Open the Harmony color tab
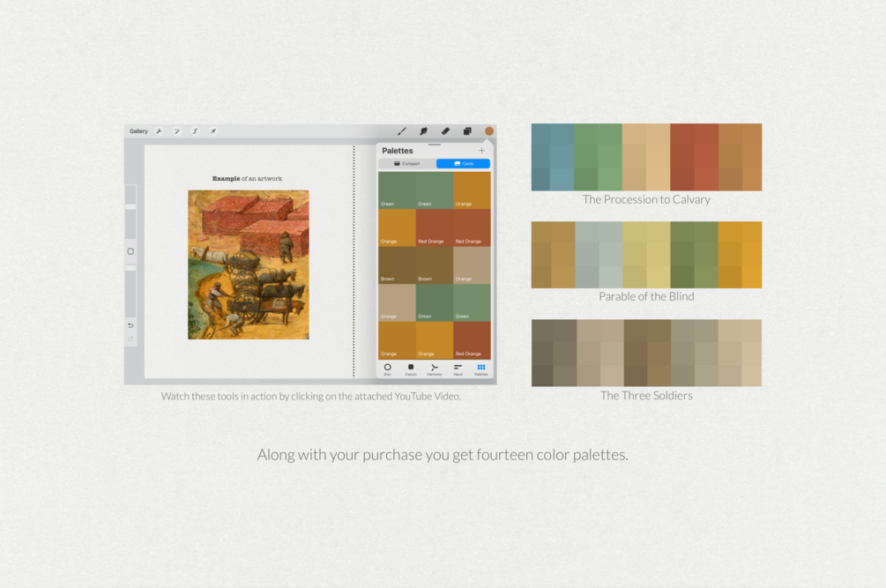Image resolution: width=886 pixels, height=588 pixels. [x=434, y=369]
